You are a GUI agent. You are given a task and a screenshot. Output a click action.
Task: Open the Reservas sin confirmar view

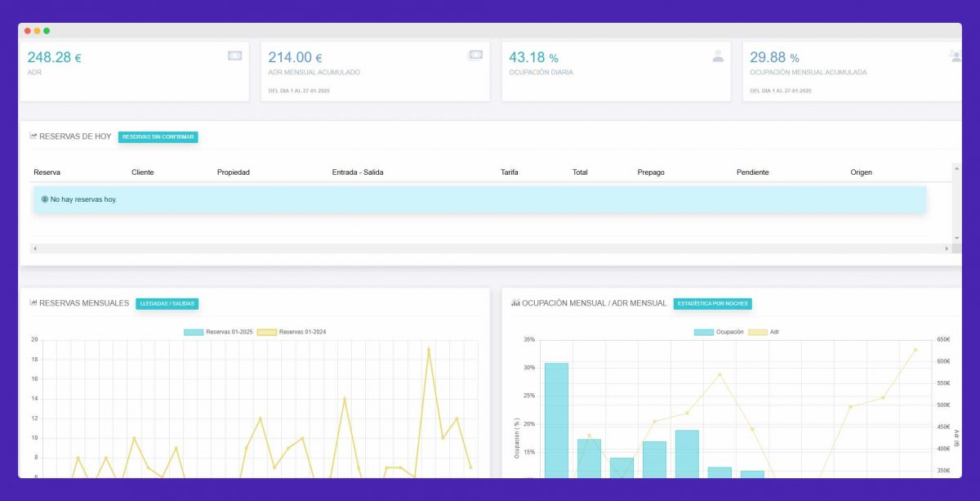coord(158,136)
